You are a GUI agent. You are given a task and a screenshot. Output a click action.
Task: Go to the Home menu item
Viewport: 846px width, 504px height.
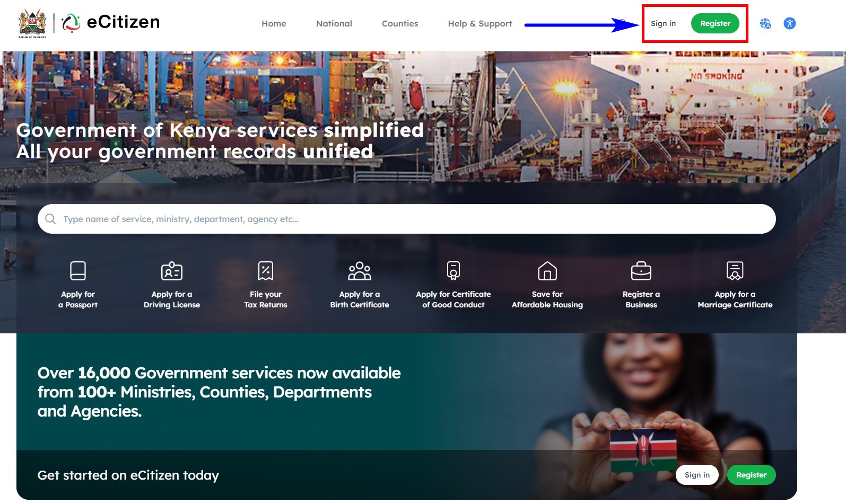[x=274, y=23]
